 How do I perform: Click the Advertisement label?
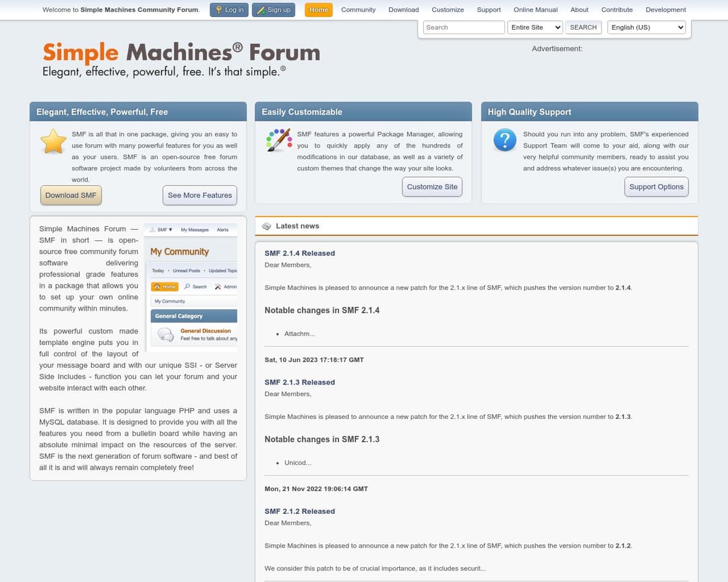click(557, 48)
